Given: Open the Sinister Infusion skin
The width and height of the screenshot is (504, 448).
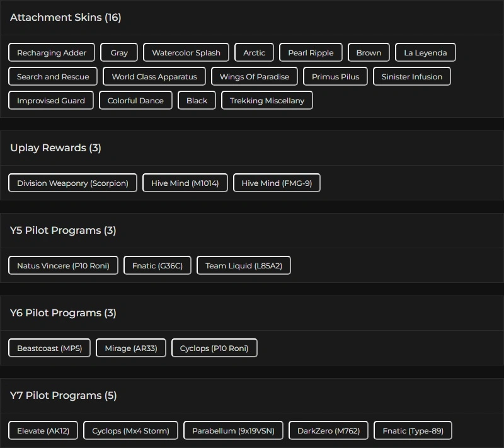Looking at the screenshot, I should [x=412, y=76].
